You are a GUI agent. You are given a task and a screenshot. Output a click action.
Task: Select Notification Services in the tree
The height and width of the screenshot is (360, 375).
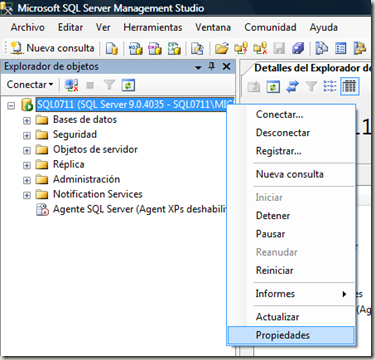click(x=98, y=194)
